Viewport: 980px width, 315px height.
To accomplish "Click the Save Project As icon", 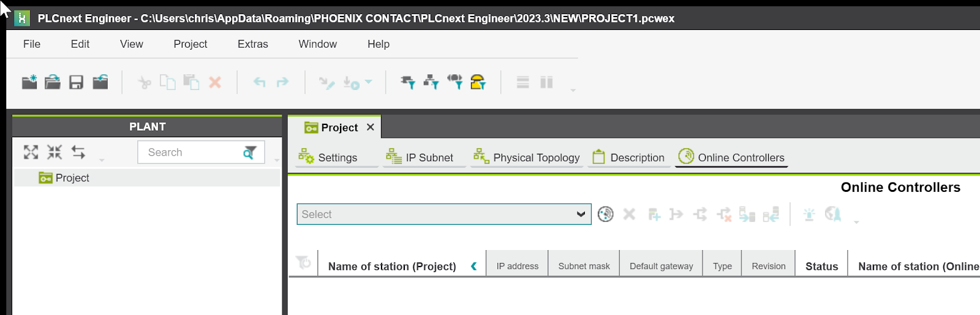I will pyautogui.click(x=100, y=82).
